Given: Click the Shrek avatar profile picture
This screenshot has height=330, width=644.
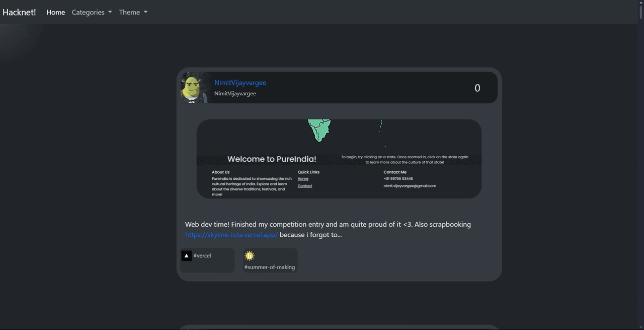Looking at the screenshot, I should coord(195,88).
